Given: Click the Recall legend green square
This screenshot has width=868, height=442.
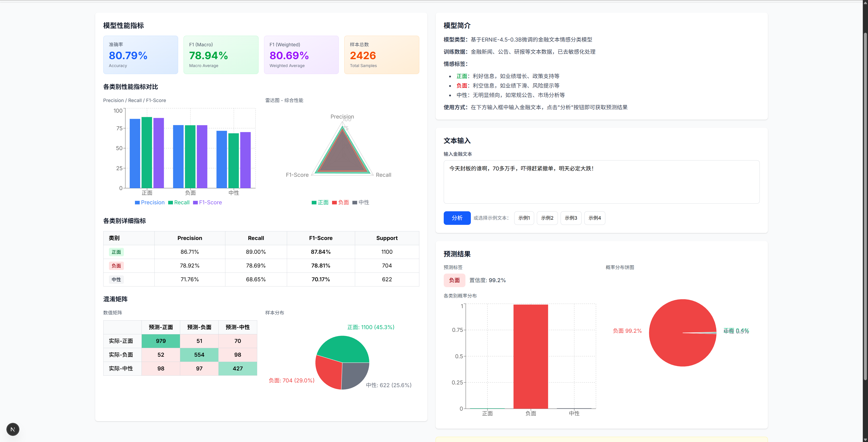Looking at the screenshot, I should point(170,203).
